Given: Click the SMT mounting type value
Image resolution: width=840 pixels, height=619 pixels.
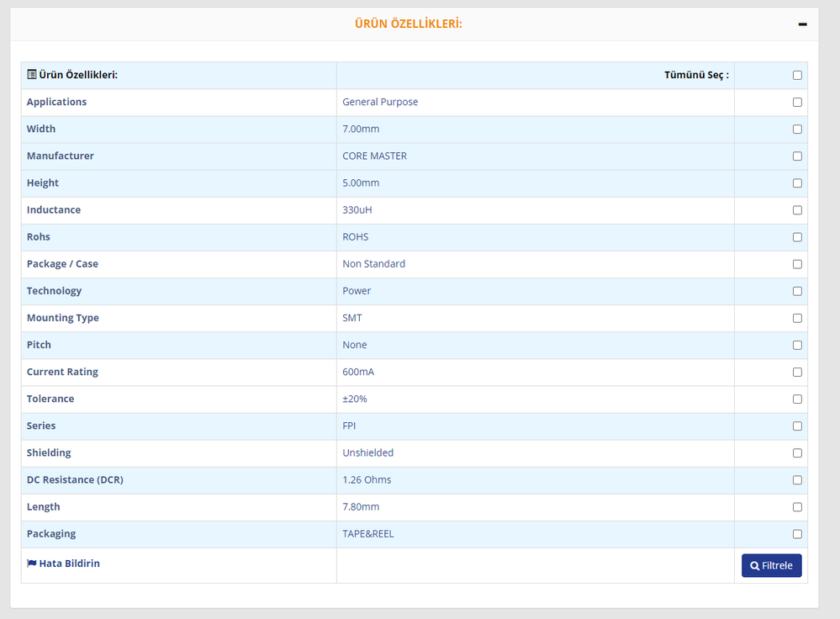Looking at the screenshot, I should [352, 318].
